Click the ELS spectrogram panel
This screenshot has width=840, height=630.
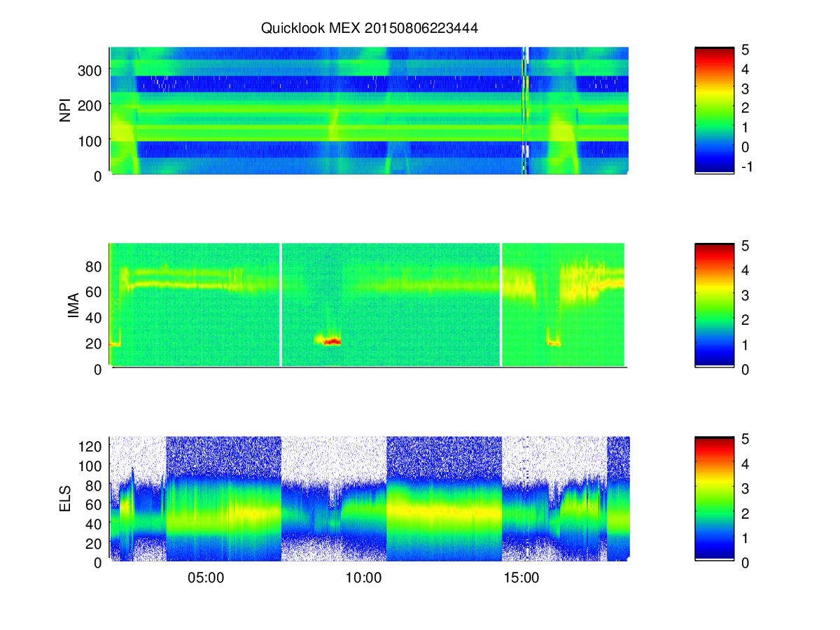click(369, 498)
